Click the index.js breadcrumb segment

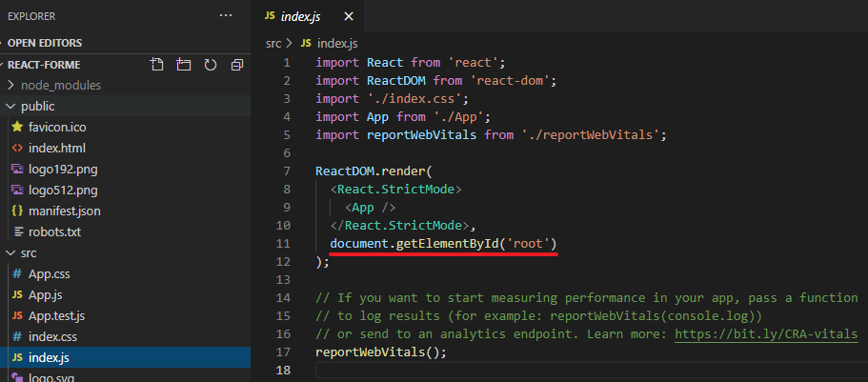337,43
